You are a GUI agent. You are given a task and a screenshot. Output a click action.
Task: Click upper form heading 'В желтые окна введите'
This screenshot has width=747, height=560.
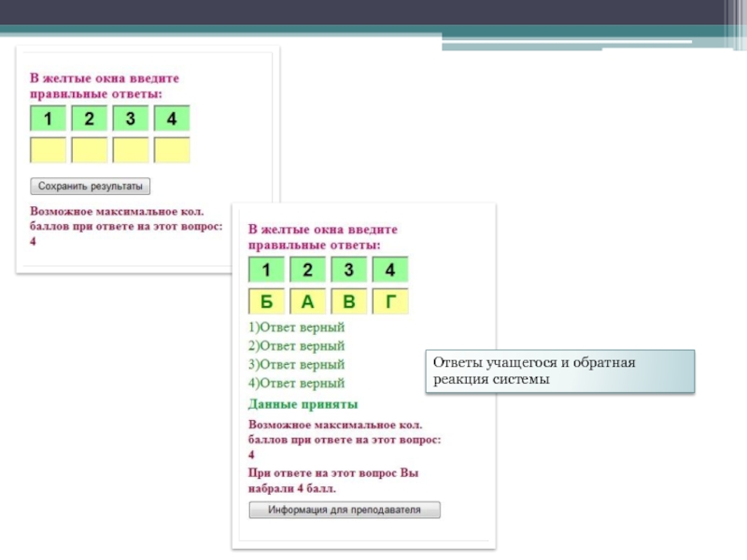pos(105,78)
